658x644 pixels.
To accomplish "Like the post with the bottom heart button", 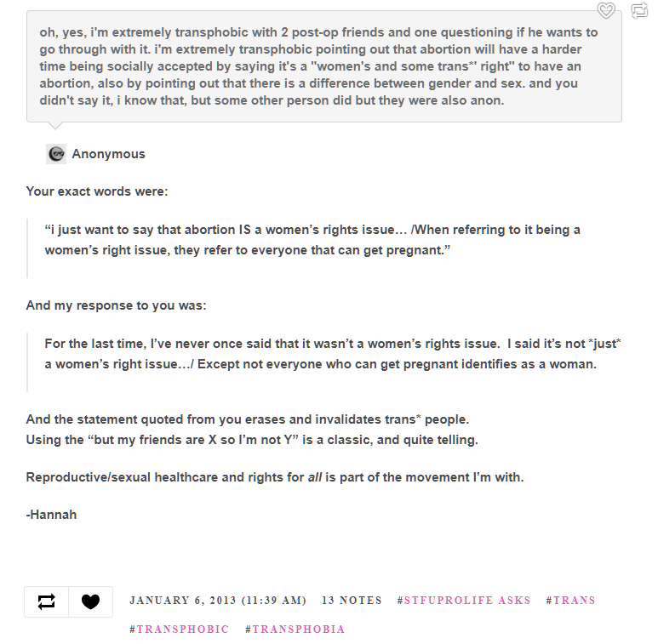I will [90, 601].
